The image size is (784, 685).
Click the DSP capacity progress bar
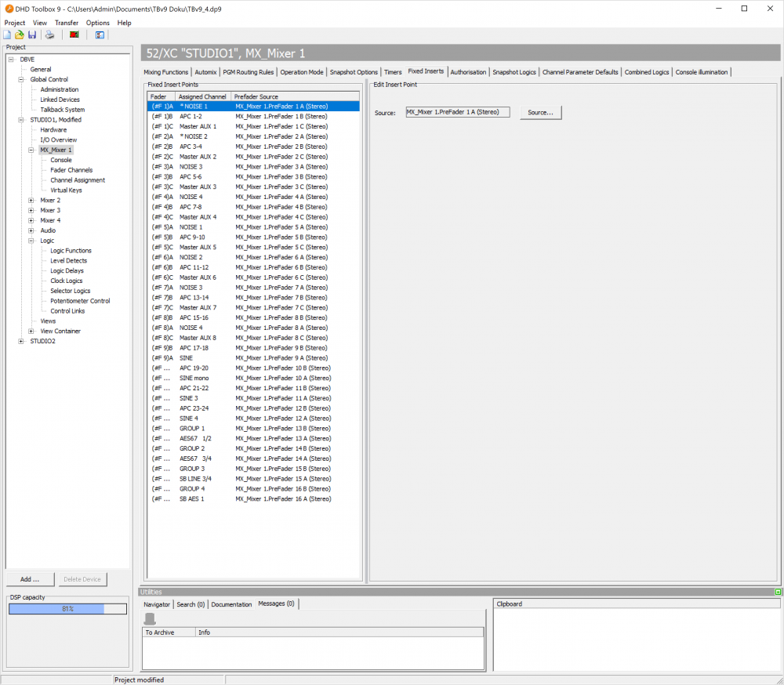tap(67, 608)
